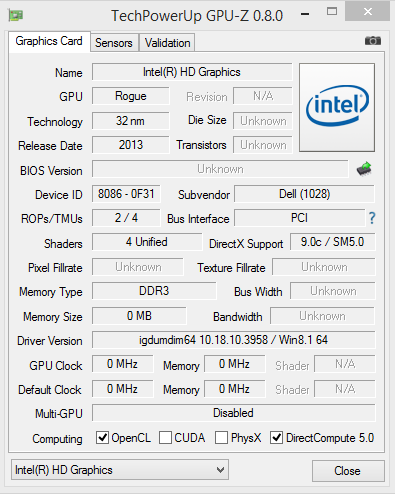Switch to the Graphics Card tab

click(49, 41)
